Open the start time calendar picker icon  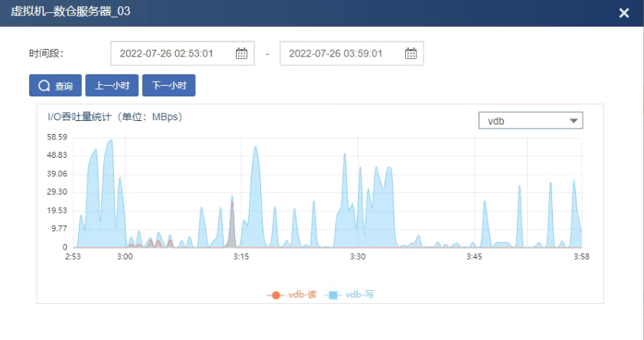[241, 54]
